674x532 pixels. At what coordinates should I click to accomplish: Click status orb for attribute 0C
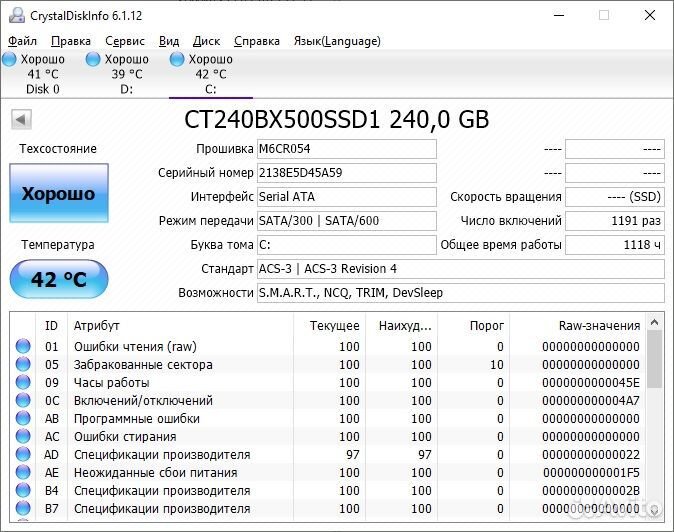(23, 400)
